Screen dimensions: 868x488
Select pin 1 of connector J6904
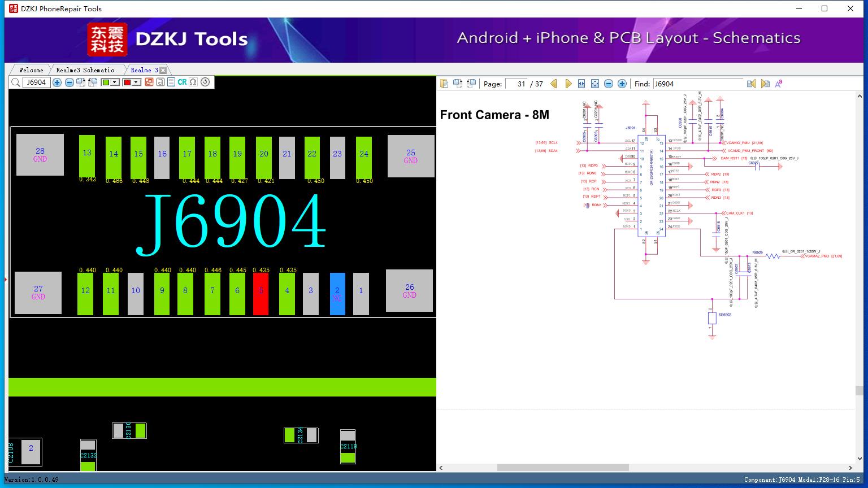[x=361, y=294]
